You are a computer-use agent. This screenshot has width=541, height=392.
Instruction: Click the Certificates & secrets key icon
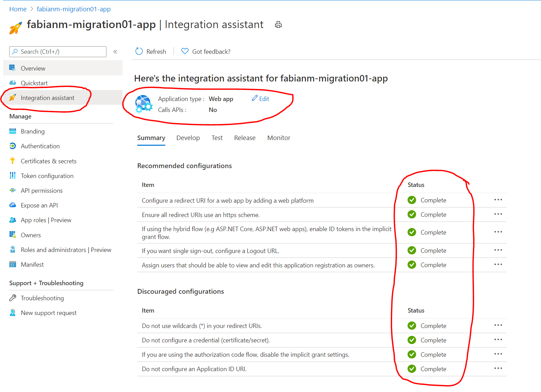point(13,161)
